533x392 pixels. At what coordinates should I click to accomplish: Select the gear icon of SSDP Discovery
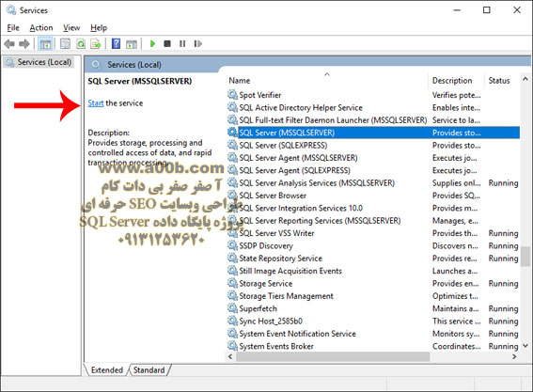click(x=232, y=245)
